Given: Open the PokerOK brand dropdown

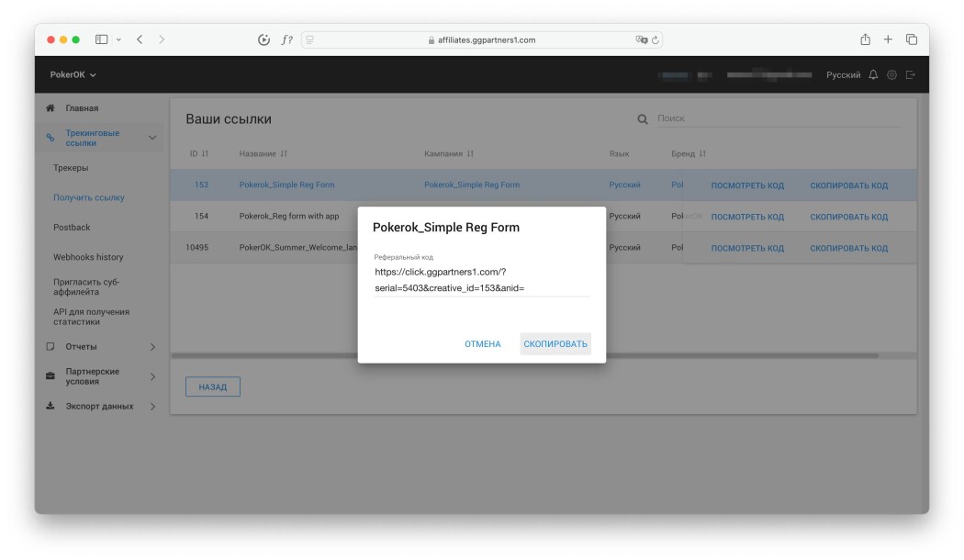Looking at the screenshot, I should tap(73, 75).
